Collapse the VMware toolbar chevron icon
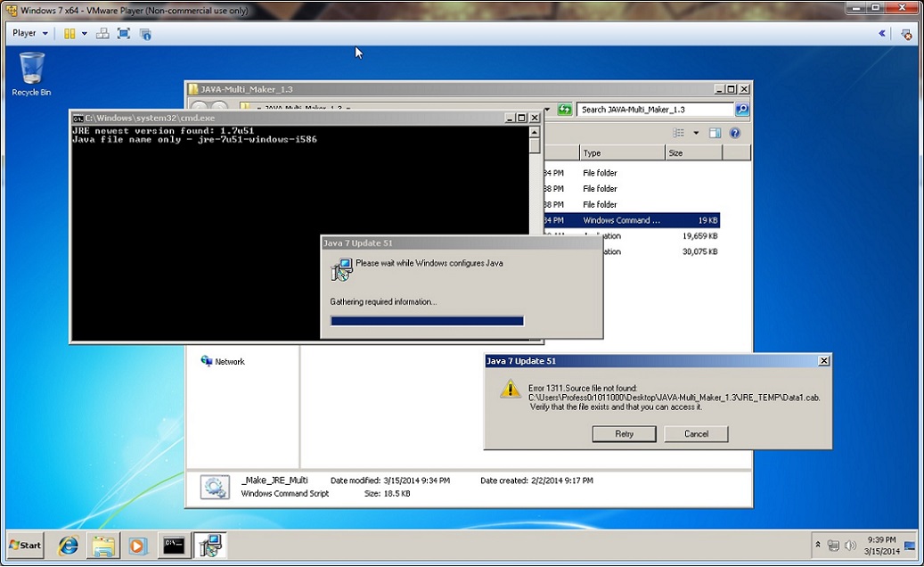Screen dimensions: 924x567 [882, 34]
